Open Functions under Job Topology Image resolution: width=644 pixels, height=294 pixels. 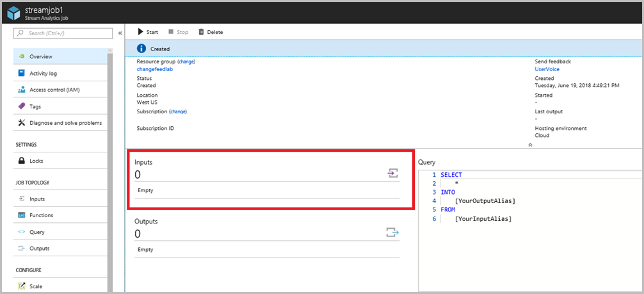[60, 215]
